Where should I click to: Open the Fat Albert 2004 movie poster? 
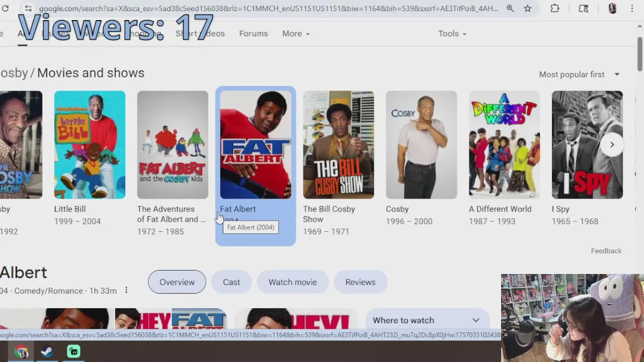[x=256, y=145]
